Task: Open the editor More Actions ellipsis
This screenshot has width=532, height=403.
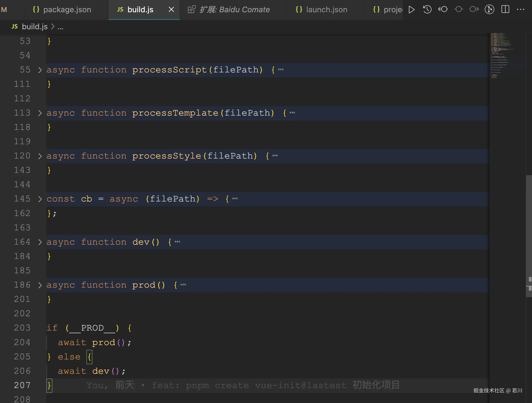Action: [520, 10]
